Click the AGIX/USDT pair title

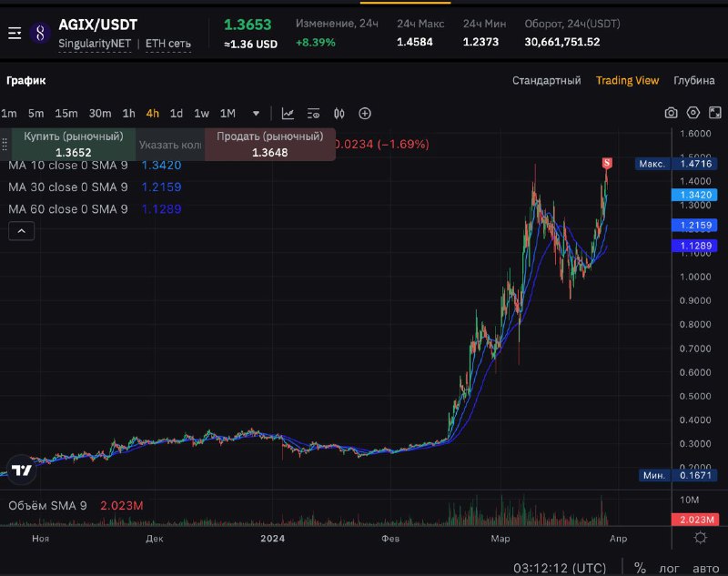point(98,25)
